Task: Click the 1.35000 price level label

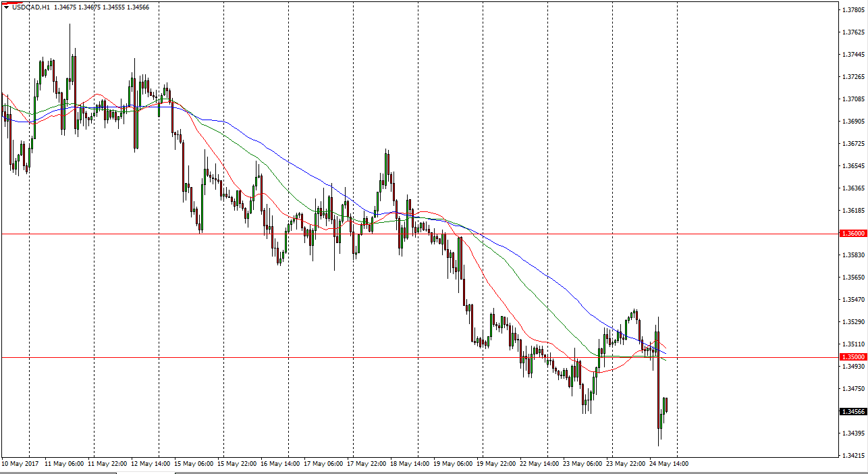Action: point(853,357)
